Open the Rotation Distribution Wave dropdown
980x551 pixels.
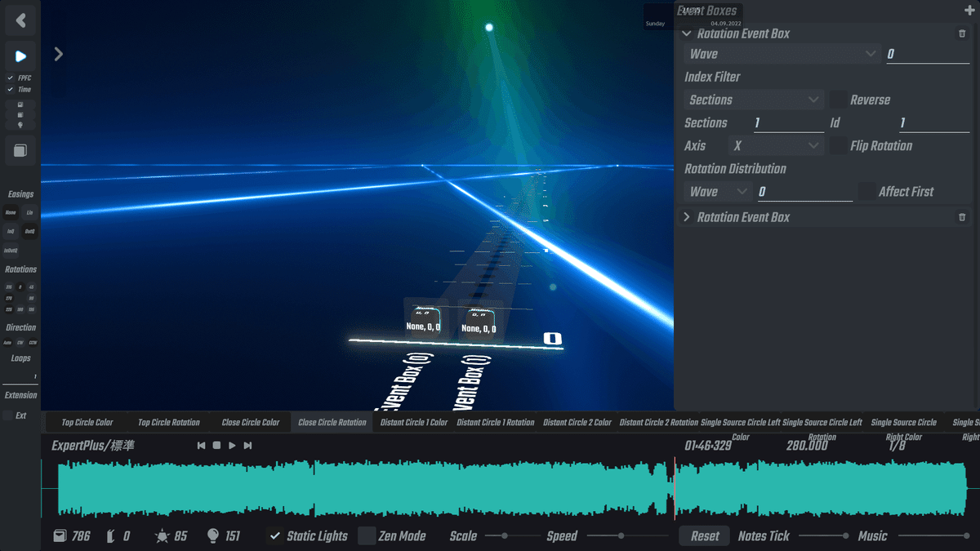click(719, 191)
